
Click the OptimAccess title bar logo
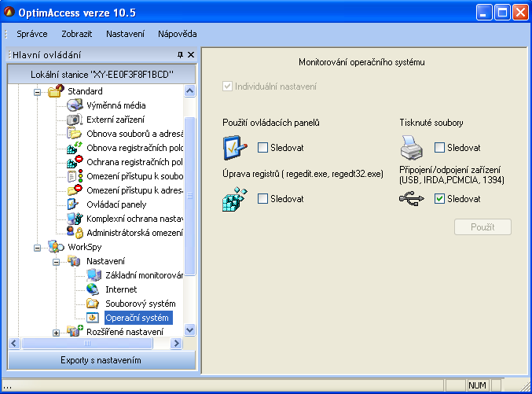pyautogui.click(x=9, y=13)
